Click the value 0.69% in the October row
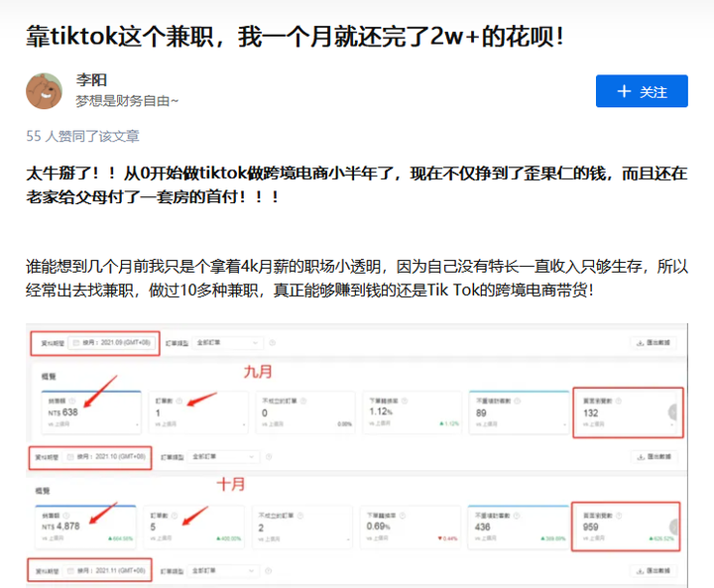Viewport: 714px width, 588px height. [x=379, y=527]
